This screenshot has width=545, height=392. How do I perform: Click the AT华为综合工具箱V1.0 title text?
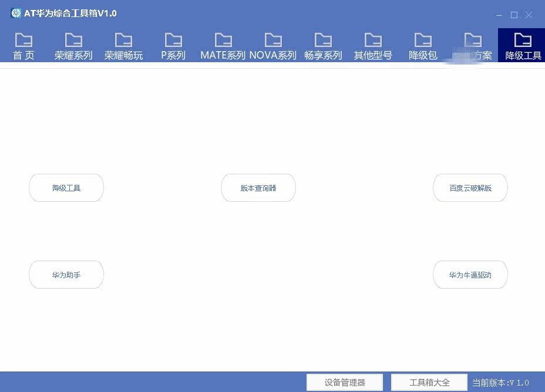click(70, 13)
